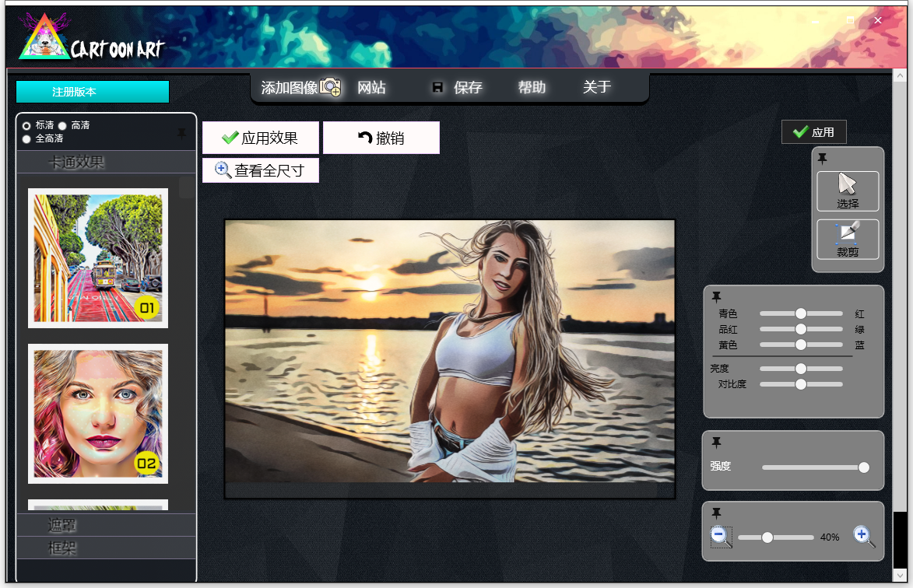Click the camera icon beside 添加图像
Screen dimensions: 913x588
point(330,87)
